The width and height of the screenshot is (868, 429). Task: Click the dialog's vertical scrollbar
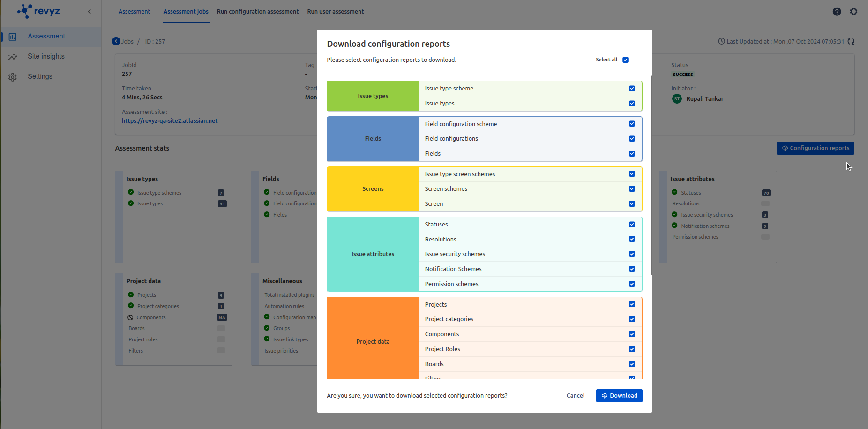(x=651, y=175)
